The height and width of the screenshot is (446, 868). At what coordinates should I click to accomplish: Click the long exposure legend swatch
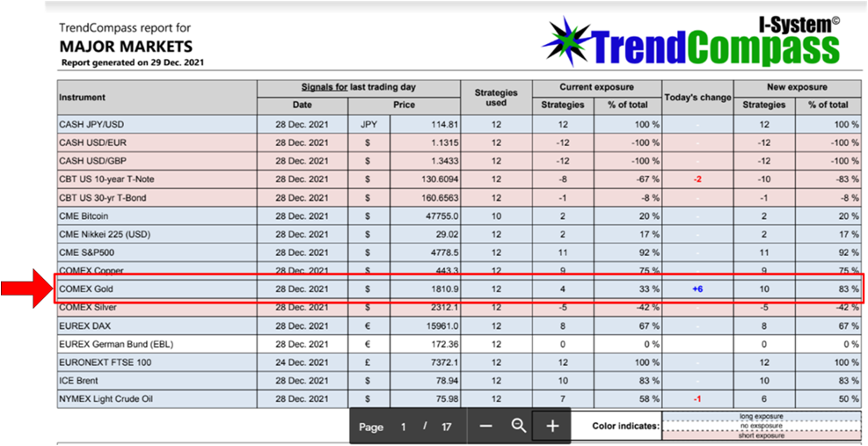[762, 416]
